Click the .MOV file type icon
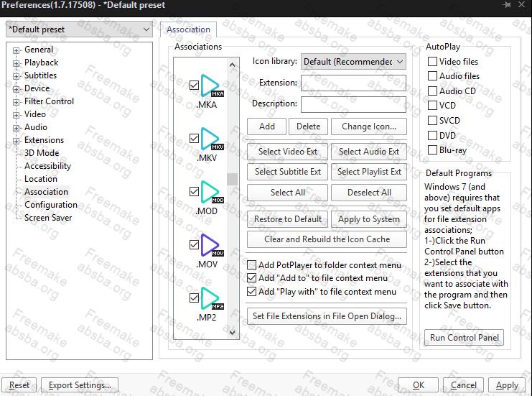 pos(212,245)
